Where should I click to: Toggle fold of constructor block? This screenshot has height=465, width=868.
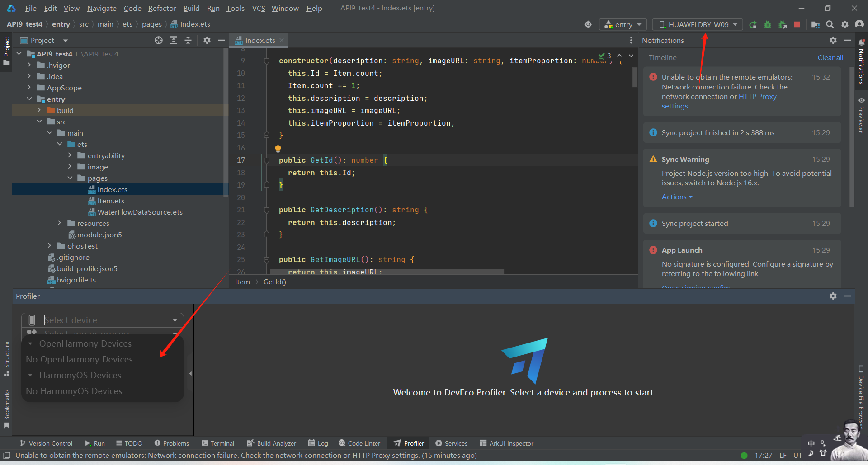coord(267,61)
